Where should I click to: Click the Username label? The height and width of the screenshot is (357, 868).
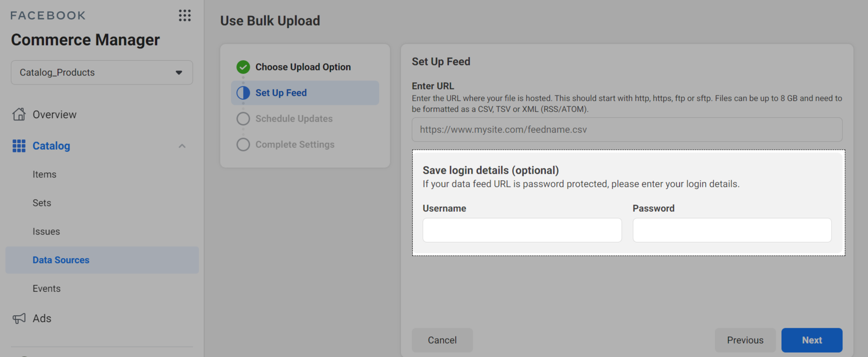[444, 208]
